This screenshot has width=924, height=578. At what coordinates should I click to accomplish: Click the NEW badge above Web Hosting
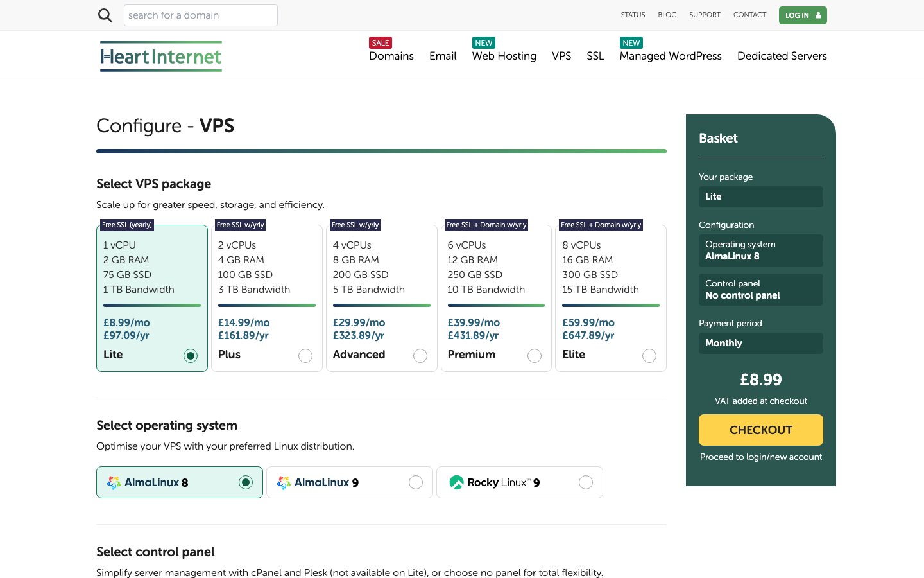click(x=484, y=43)
